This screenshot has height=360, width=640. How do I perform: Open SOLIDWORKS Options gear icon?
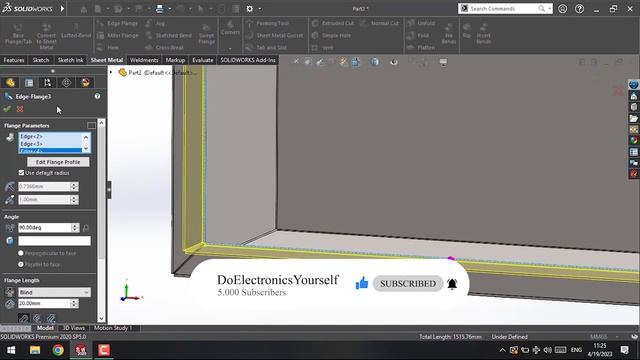coord(249,9)
